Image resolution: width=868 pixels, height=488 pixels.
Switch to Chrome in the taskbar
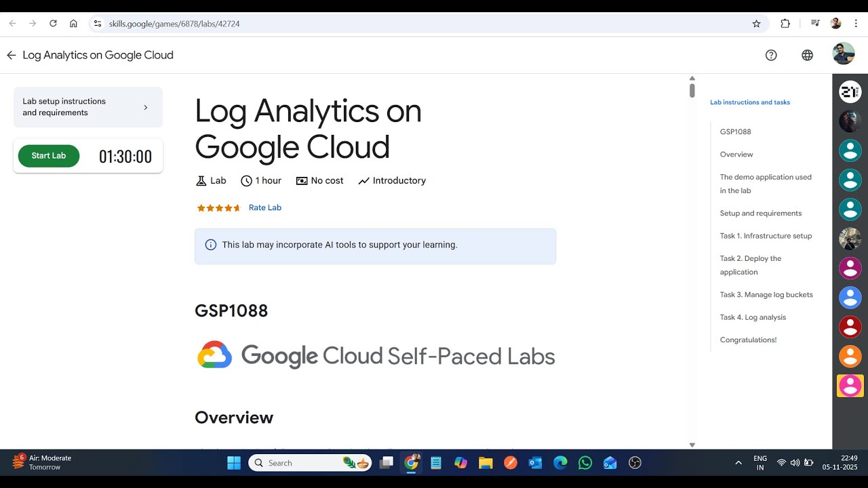tap(412, 463)
